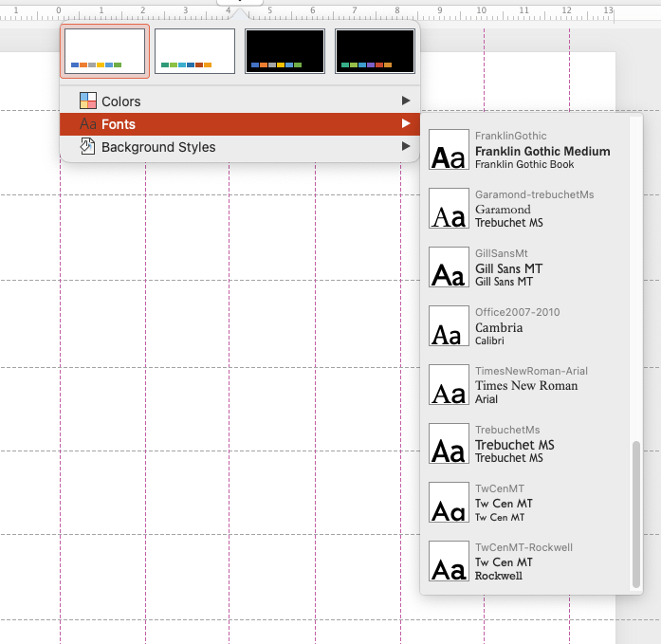661x644 pixels.
Task: Select the Garamond-trebuchetMs Aa preview
Action: click(449, 209)
